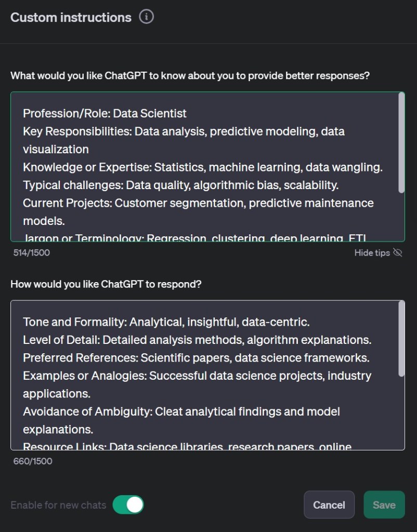
Task: Click the Hide tips text
Action: [x=372, y=253]
